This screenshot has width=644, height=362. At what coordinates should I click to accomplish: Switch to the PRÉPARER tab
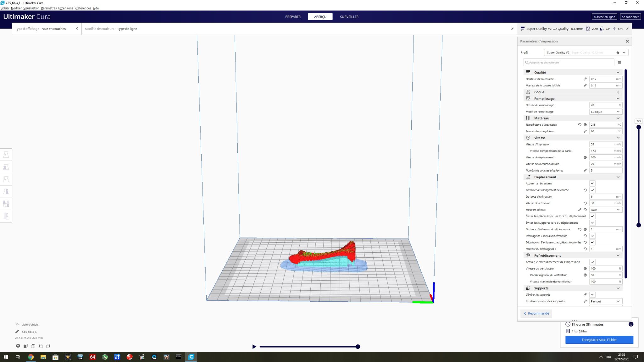(293, 17)
